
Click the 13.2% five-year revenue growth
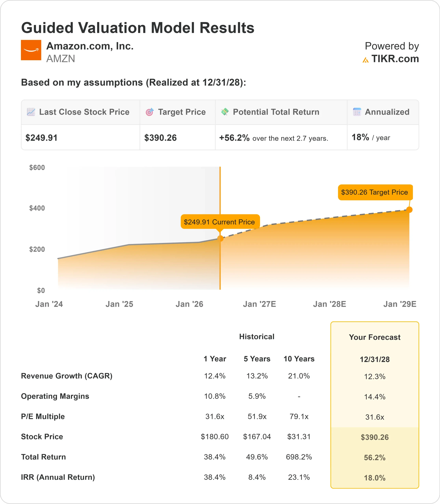tap(257, 376)
